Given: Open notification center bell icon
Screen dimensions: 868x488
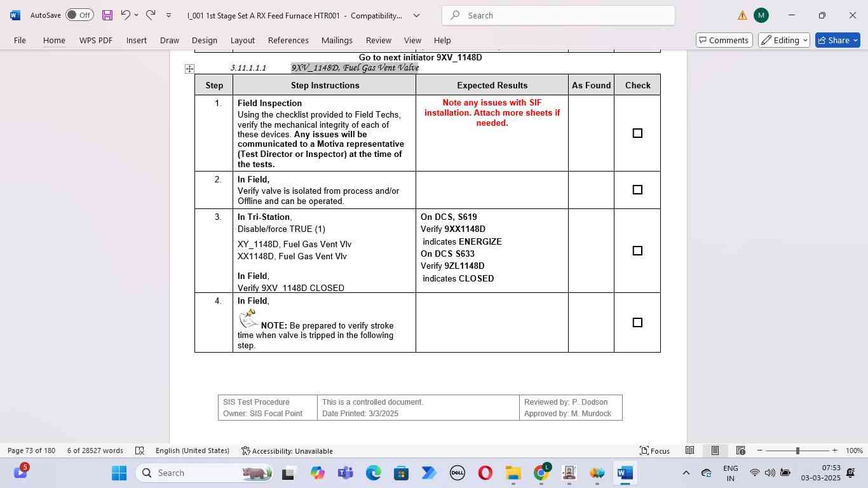Looking at the screenshot, I should click(x=851, y=473).
